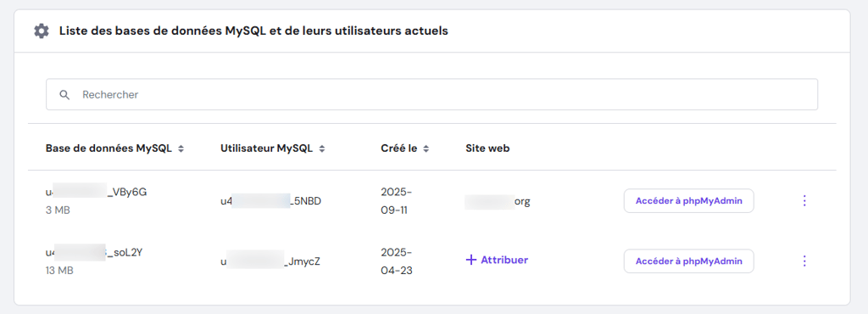Screen dimensions: 868x314
Task: Select database name ending _VBy6G
Action: point(97,192)
